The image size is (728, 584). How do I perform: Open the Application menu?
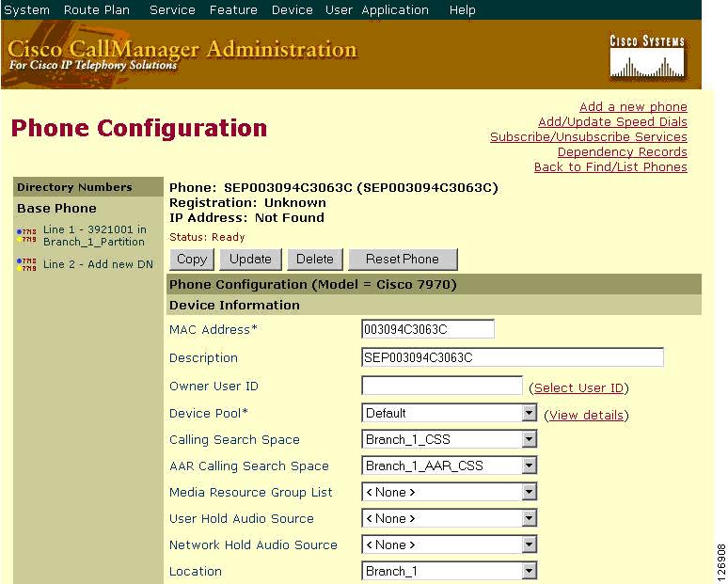[x=395, y=9]
